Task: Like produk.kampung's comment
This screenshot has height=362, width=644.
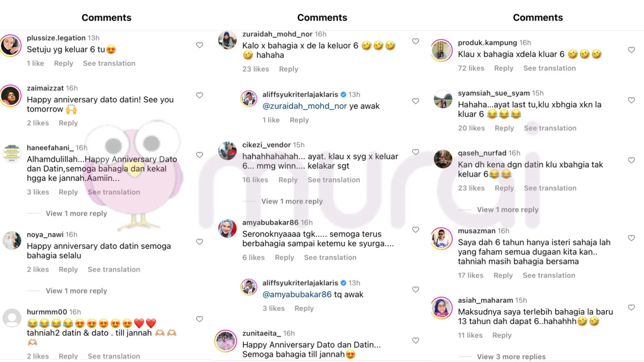Action: click(x=631, y=50)
